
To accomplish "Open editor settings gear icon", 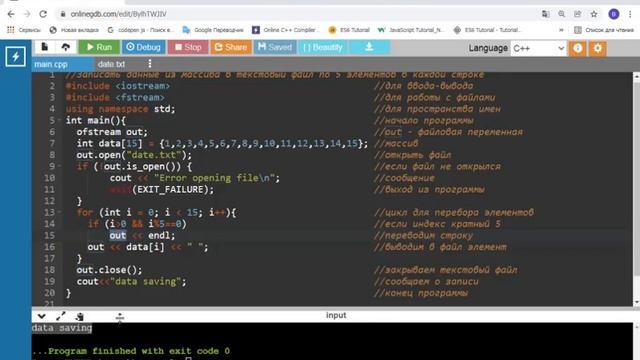I will coord(598,48).
